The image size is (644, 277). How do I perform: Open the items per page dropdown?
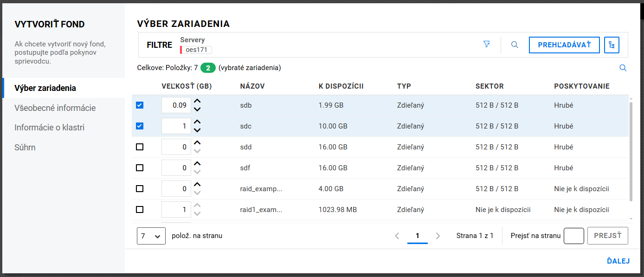point(151,236)
